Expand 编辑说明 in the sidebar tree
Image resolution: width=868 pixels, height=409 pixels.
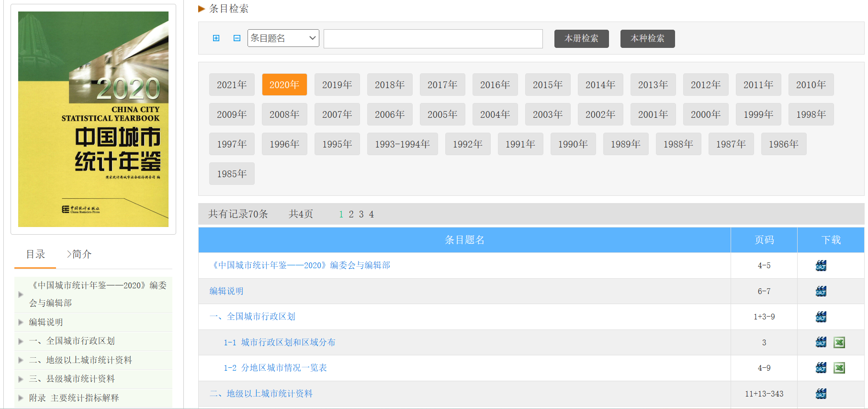tap(21, 322)
